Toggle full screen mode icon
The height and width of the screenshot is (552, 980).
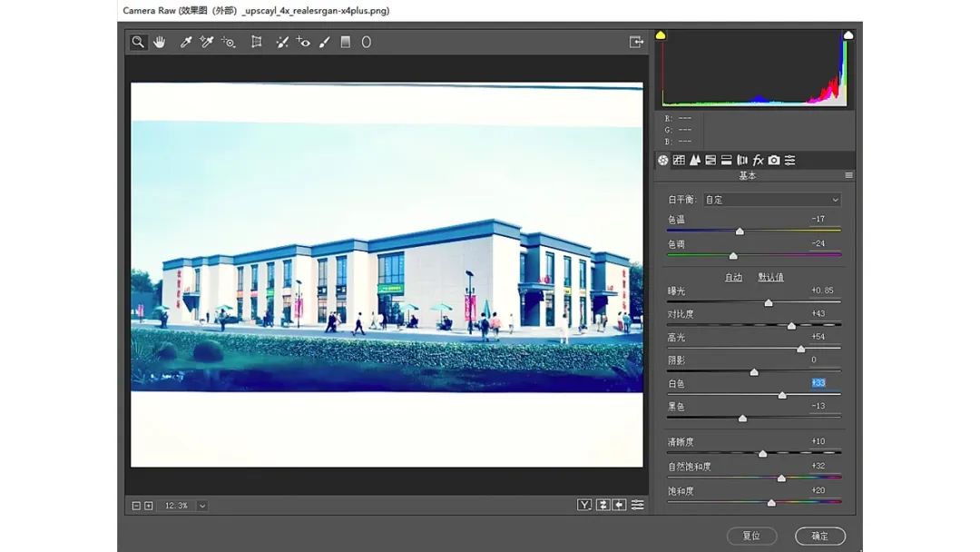pyautogui.click(x=636, y=42)
